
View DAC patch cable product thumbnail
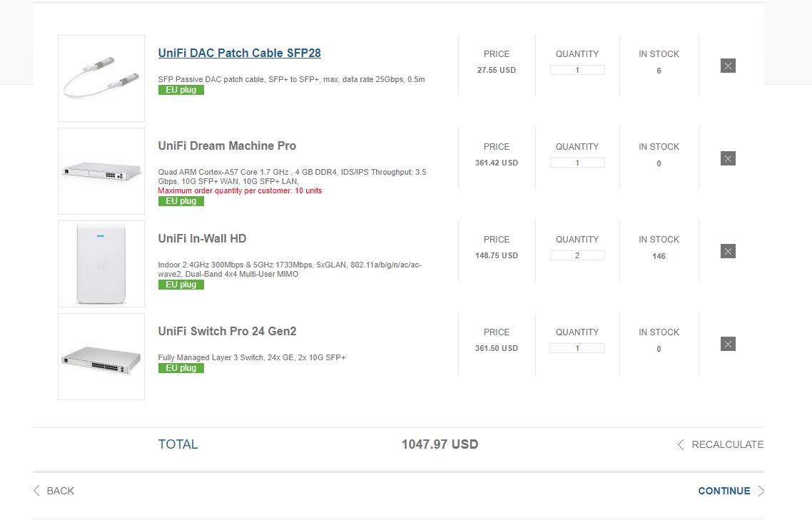click(x=101, y=78)
